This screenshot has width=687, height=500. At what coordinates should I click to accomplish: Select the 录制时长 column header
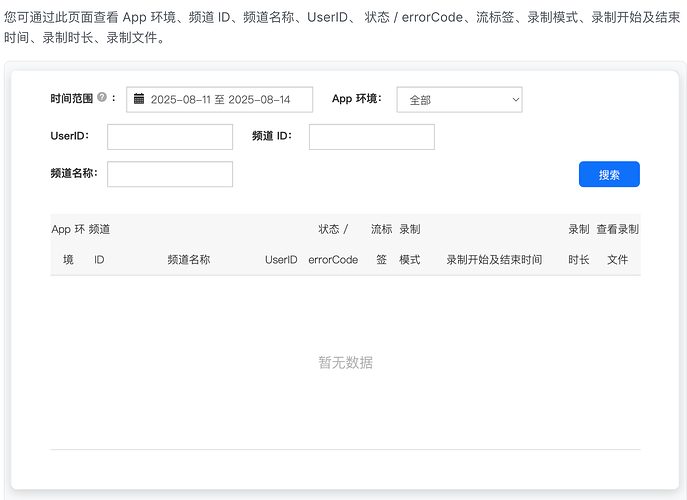coord(578,244)
